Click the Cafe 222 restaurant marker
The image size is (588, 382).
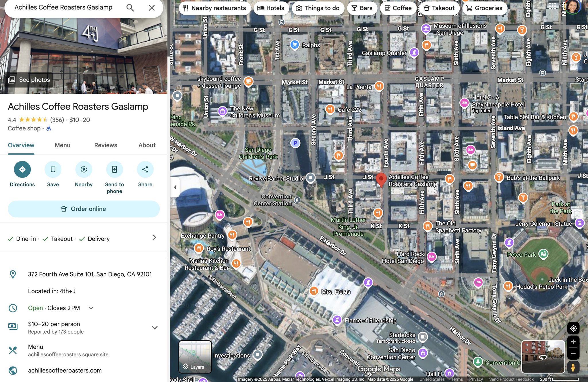point(330,109)
